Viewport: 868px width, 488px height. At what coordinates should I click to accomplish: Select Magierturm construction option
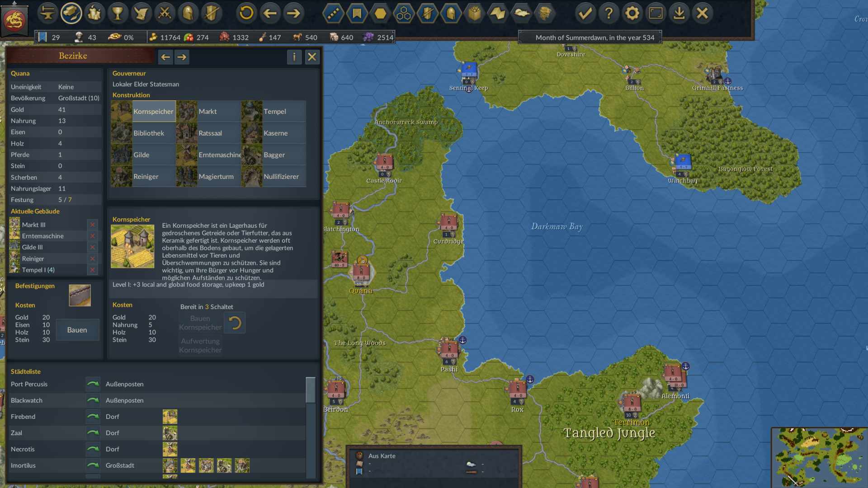point(208,176)
